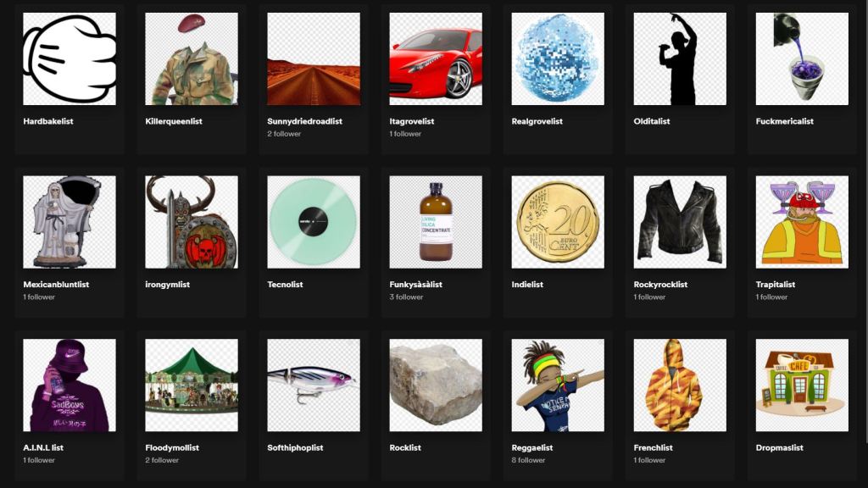Select the brown bottle Funkysàsàlist cover

click(436, 222)
